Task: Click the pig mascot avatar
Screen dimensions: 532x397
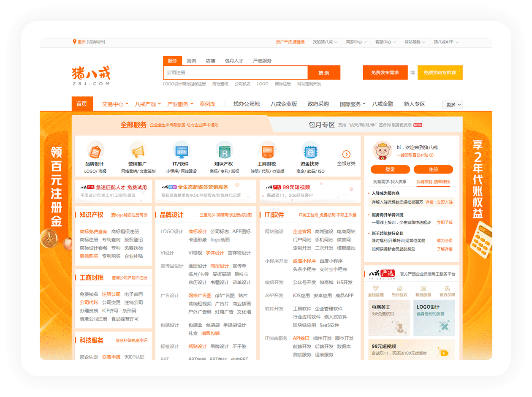Action: [382, 150]
